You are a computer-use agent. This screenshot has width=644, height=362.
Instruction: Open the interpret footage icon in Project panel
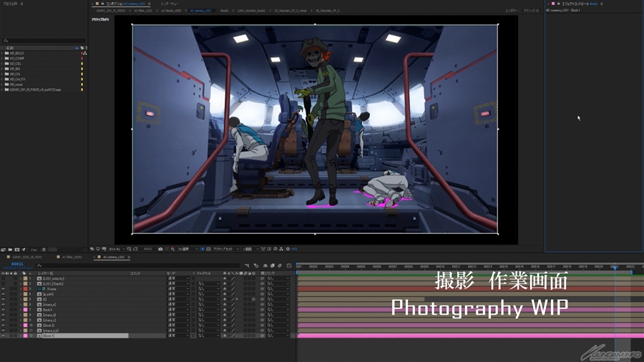[x=4, y=250]
